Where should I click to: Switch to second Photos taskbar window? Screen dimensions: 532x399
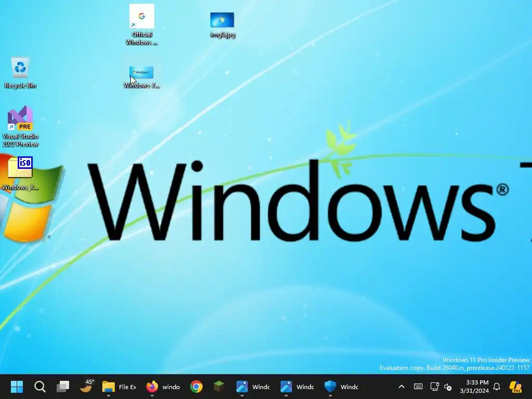tap(297, 387)
